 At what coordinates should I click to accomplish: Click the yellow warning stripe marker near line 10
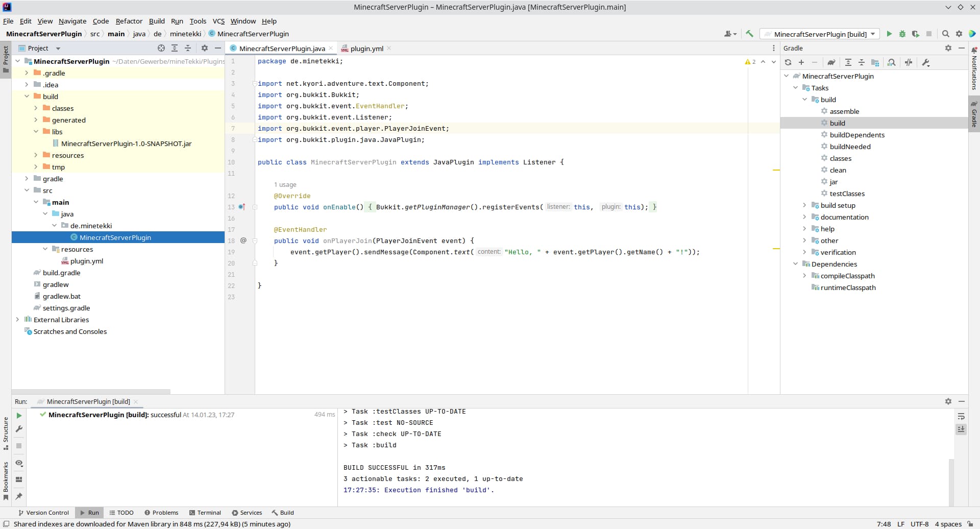[776, 170]
